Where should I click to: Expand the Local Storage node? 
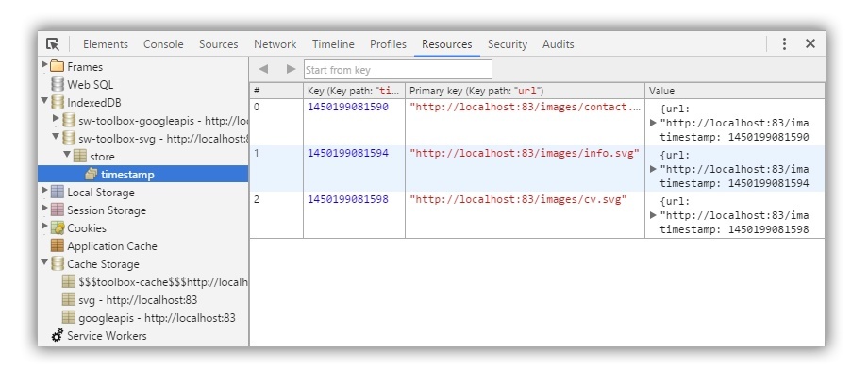coord(44,192)
